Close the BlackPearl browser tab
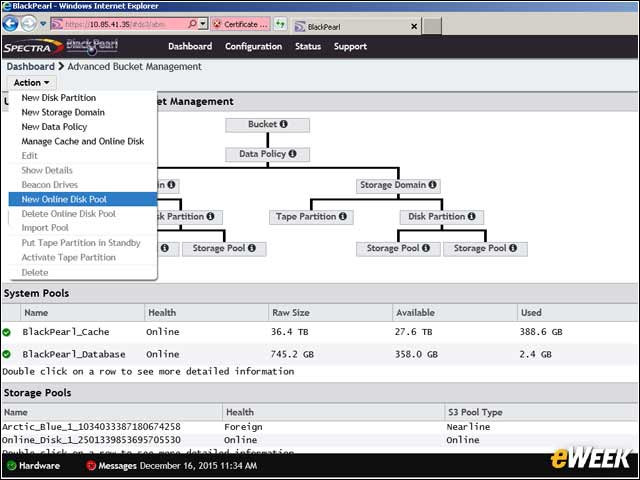This screenshot has height=480, width=640. (414, 27)
